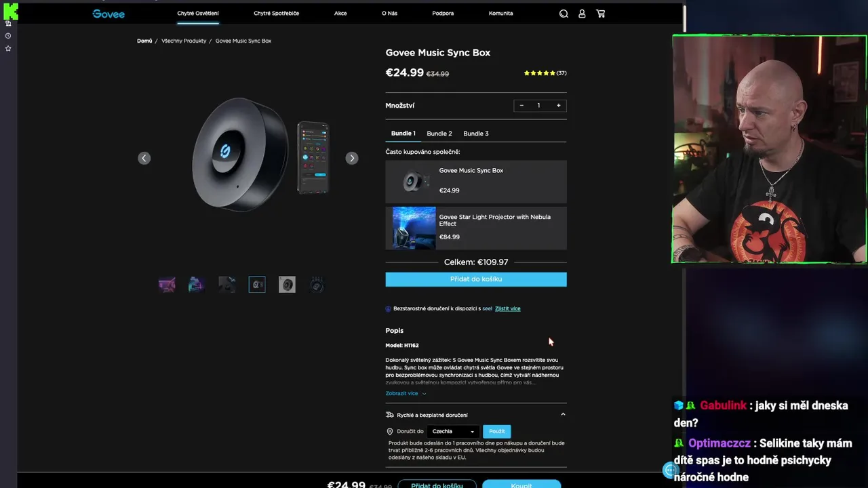Open the shopping cart icon

(601, 14)
